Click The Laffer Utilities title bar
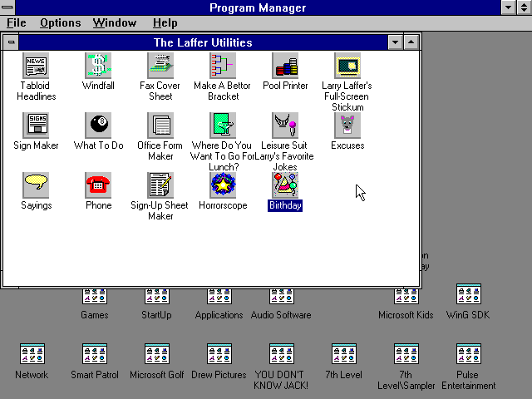The height and width of the screenshot is (399, 532). pyautogui.click(x=203, y=42)
